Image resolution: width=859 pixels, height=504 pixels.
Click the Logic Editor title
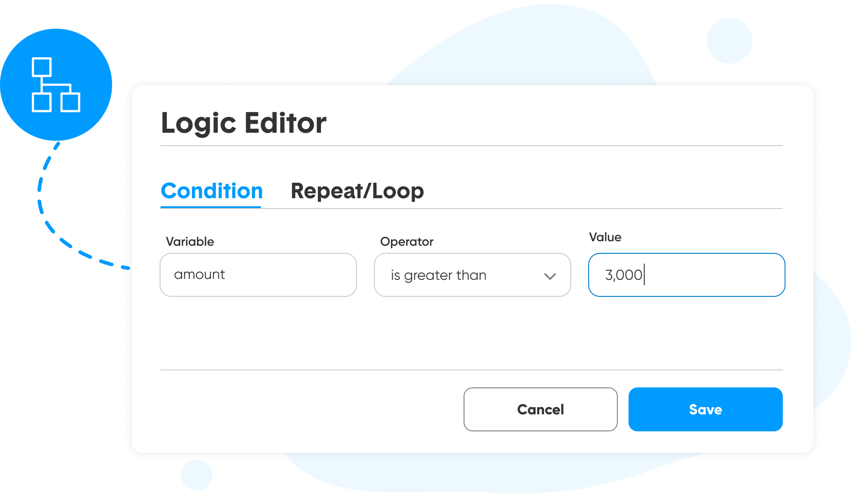[x=243, y=123]
